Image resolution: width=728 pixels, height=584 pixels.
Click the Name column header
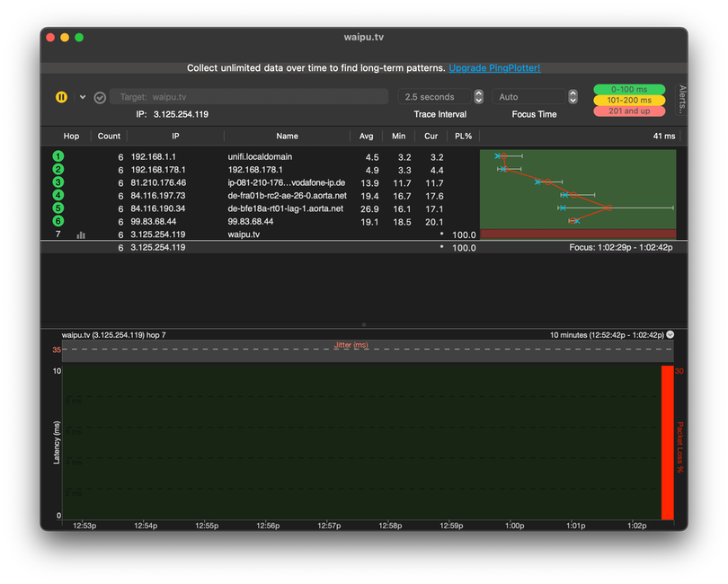287,136
